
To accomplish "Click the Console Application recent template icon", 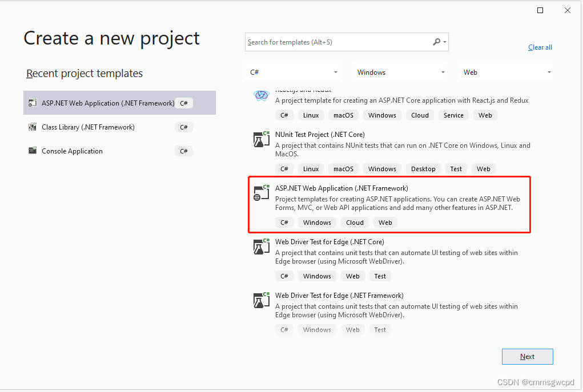I will [x=33, y=151].
